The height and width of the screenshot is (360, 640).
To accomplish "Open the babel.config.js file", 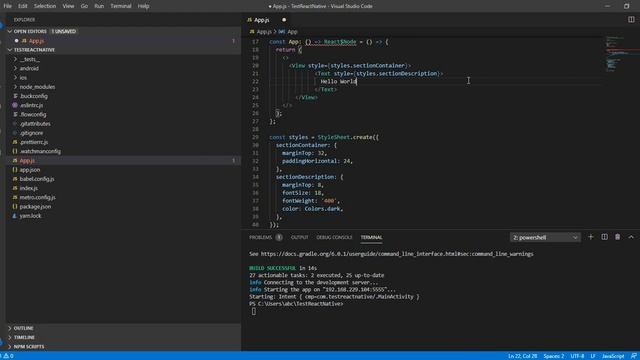I will pyautogui.click(x=37, y=179).
